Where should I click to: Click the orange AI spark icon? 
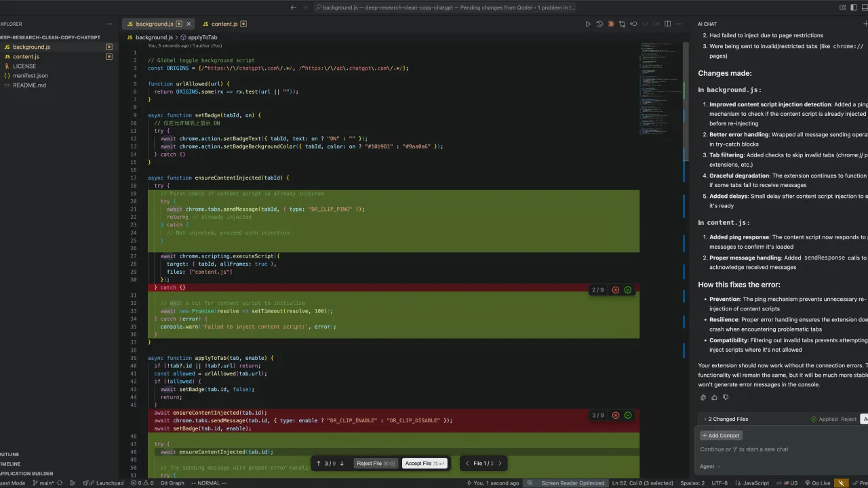click(x=611, y=24)
